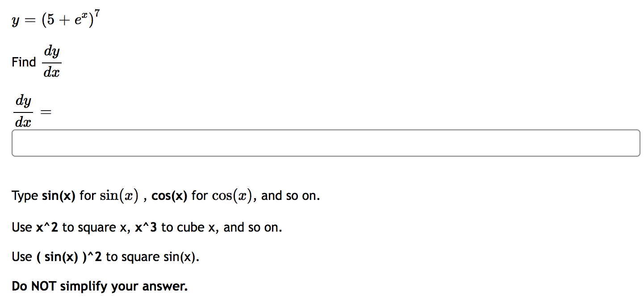Screen dimensions: 644x299
Task: Select the Do NOT simplify warning text
Action: coord(98,286)
